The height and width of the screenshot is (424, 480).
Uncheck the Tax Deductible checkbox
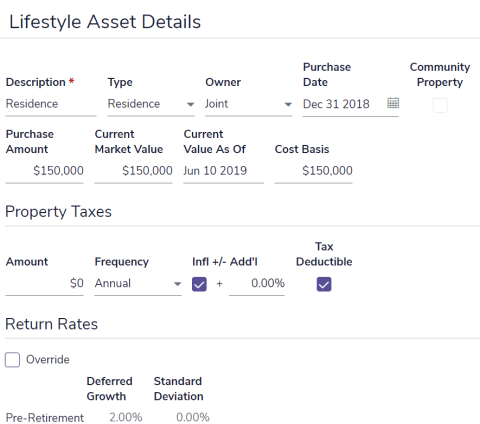point(324,284)
